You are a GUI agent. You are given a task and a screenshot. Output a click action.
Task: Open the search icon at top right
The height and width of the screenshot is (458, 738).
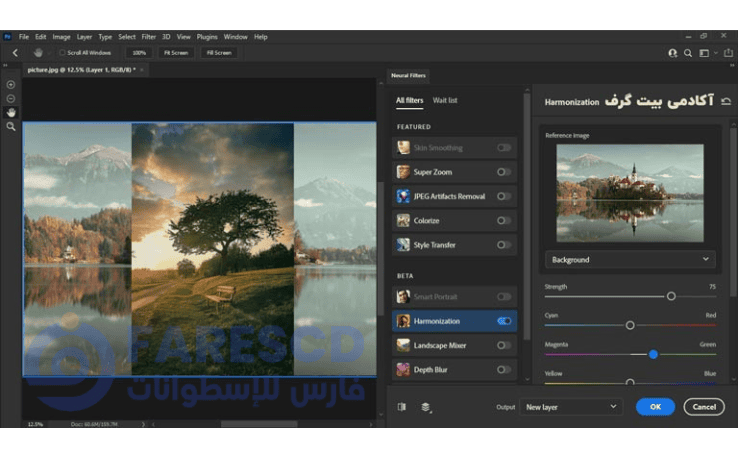[688, 53]
